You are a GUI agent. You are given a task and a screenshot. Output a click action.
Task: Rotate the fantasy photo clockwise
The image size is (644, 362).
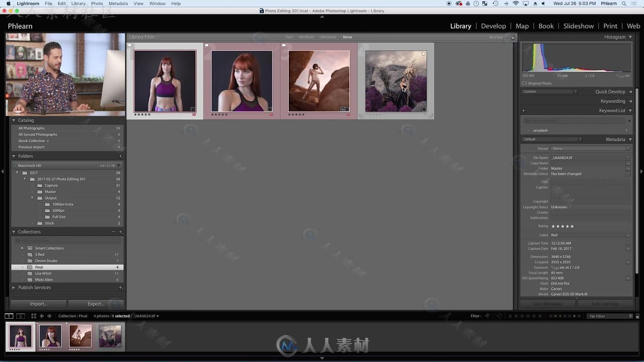tap(430, 116)
